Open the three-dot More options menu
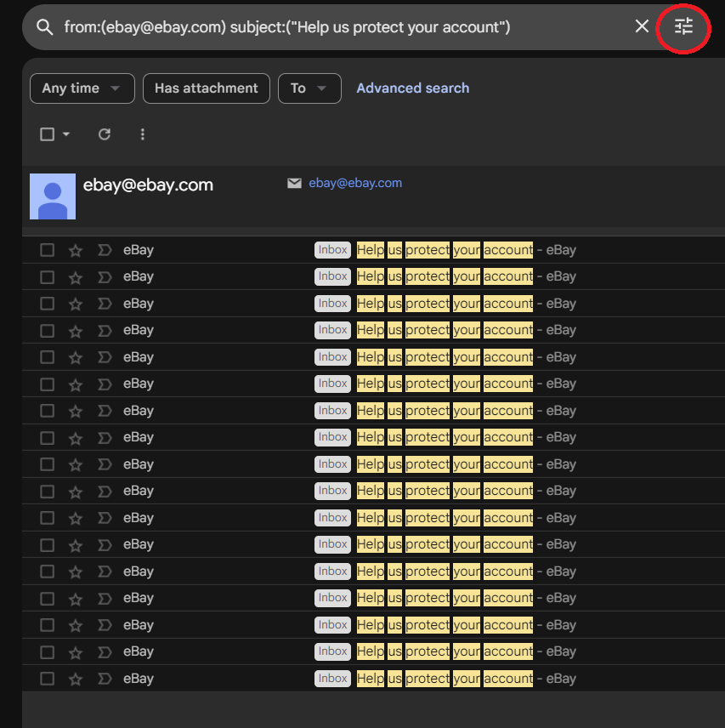 coord(142,134)
